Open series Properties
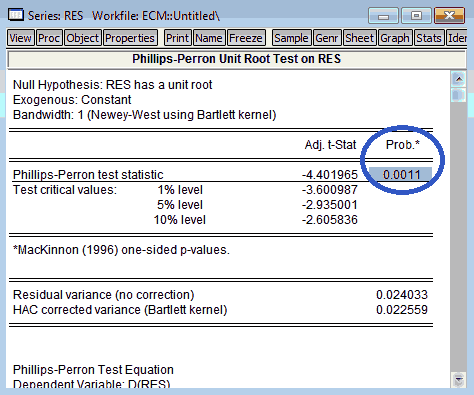 coord(130,38)
